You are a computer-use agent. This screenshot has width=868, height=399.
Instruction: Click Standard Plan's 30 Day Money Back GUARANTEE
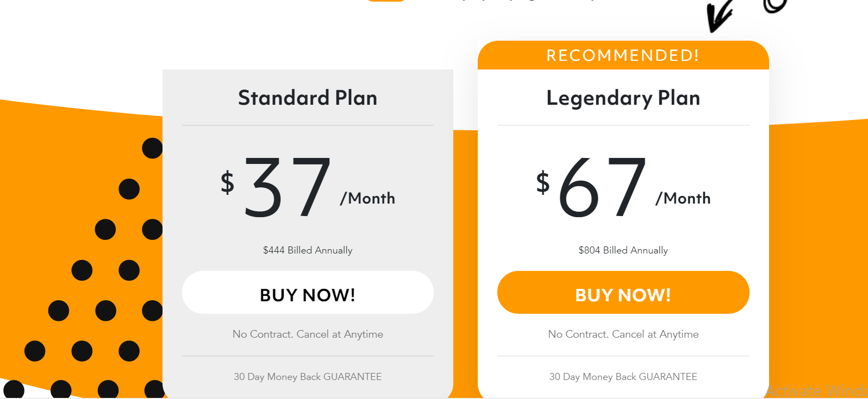[x=308, y=377]
